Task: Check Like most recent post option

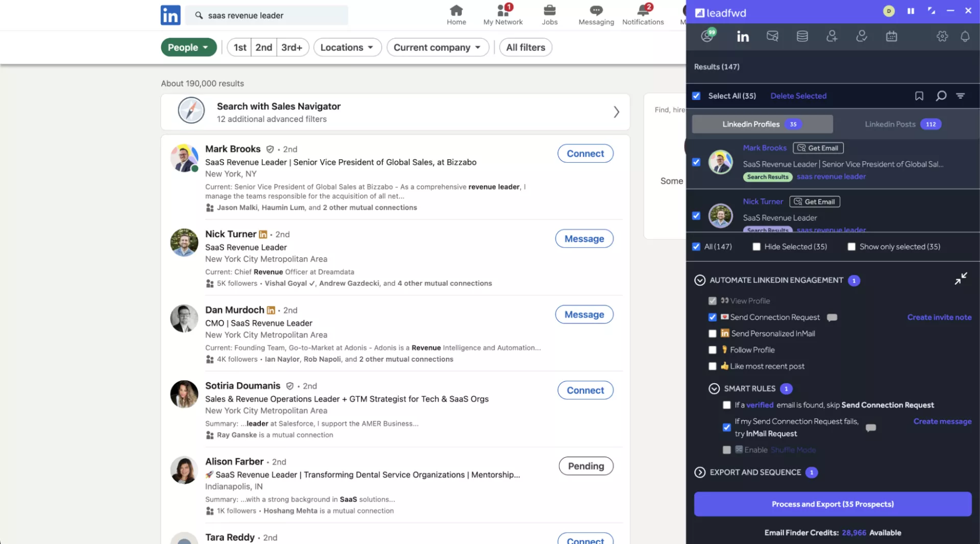Action: pyautogui.click(x=713, y=366)
